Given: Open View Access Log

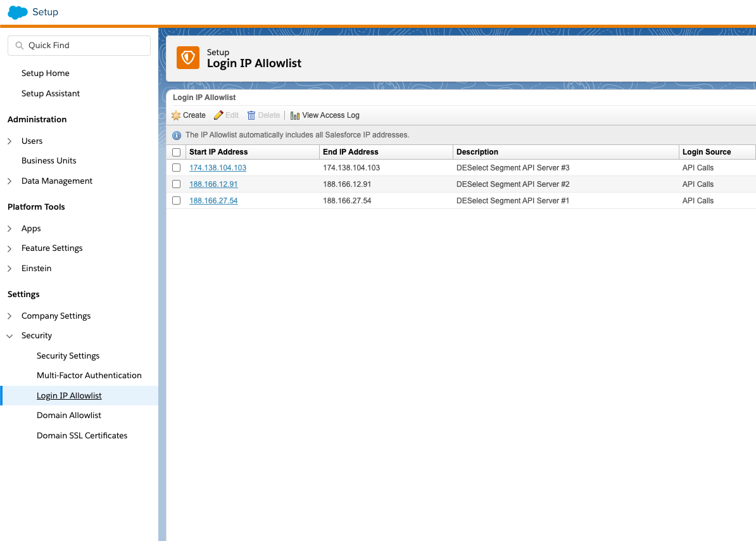Looking at the screenshot, I should tap(331, 115).
